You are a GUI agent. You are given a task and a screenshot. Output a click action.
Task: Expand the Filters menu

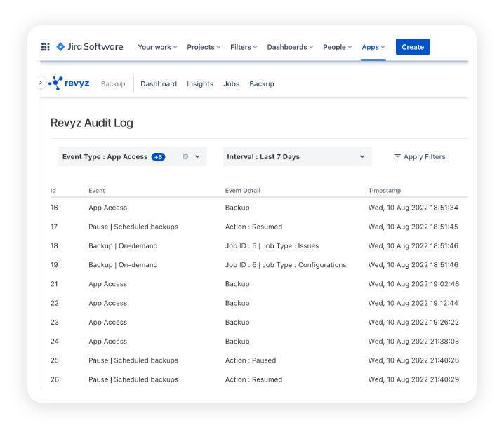(x=244, y=47)
